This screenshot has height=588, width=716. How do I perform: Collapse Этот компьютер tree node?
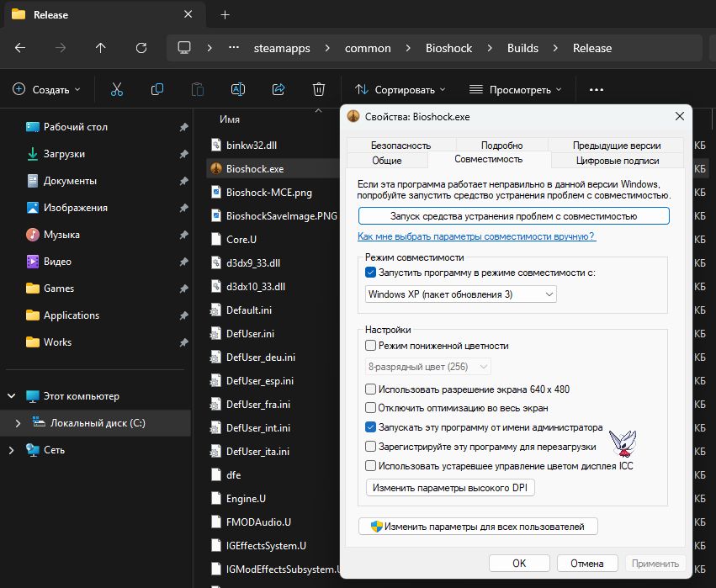tap(12, 396)
